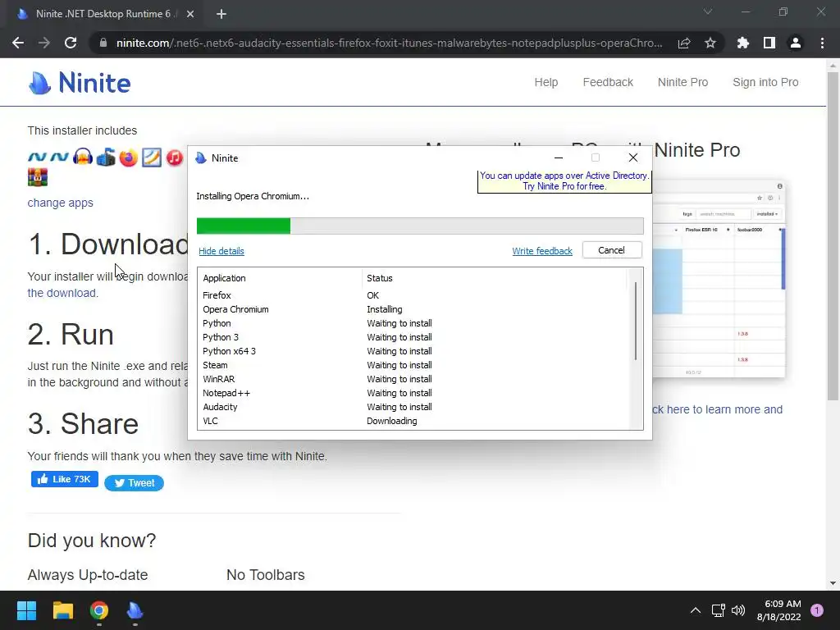The height and width of the screenshot is (630, 840).
Task: Cancel the Ninite installation
Action: point(612,250)
